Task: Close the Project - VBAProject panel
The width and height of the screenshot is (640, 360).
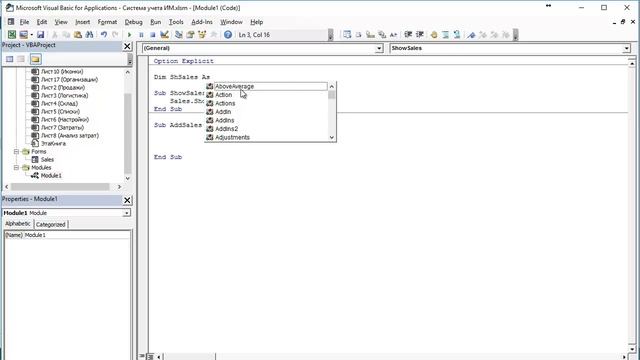Action: [x=127, y=46]
